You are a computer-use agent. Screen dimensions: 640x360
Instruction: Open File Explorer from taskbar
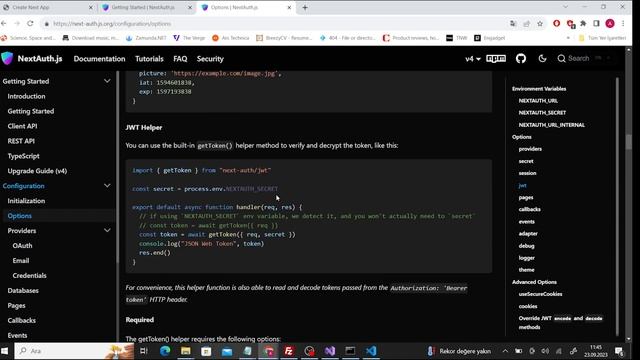pyautogui.click(x=186, y=351)
